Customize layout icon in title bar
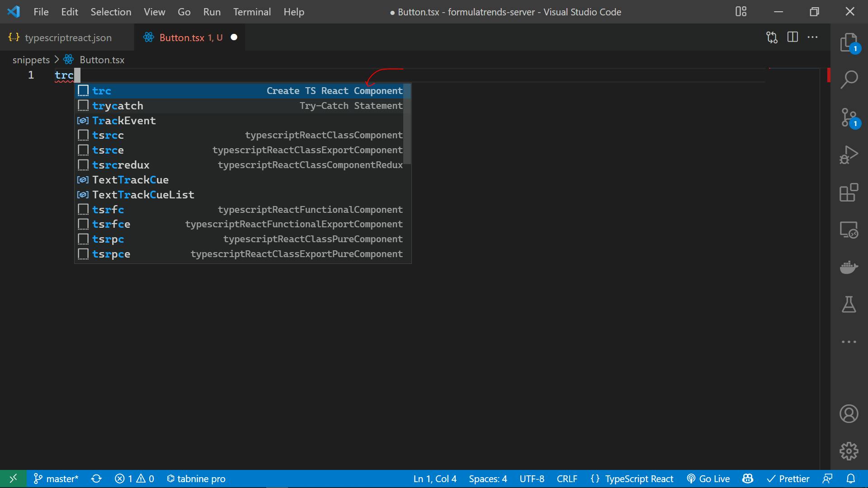This screenshot has width=868, height=488. coord(741,12)
